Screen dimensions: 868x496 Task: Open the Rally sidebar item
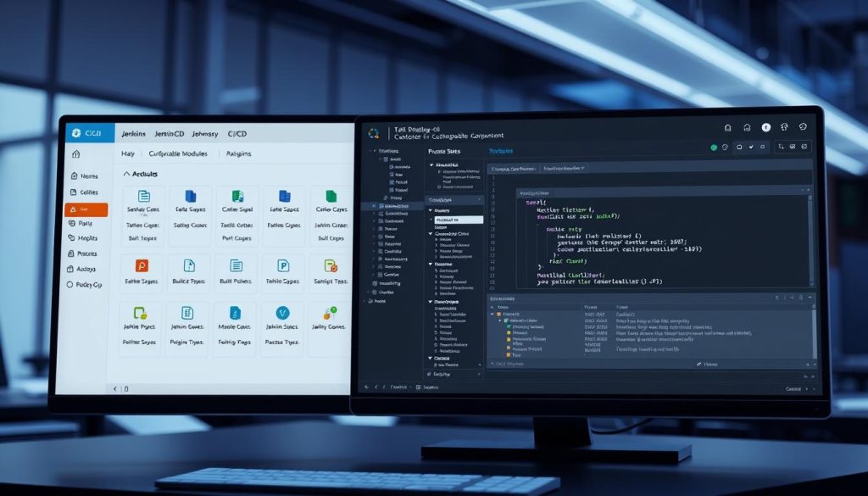click(81, 224)
